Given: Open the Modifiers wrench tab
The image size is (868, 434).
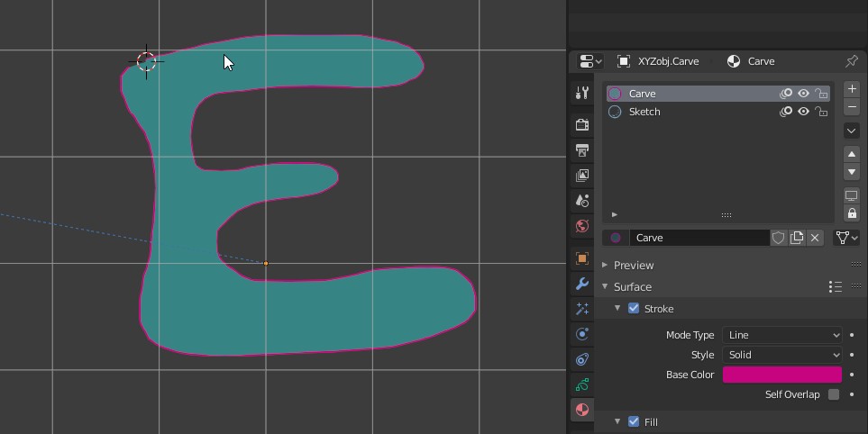Looking at the screenshot, I should (582, 284).
